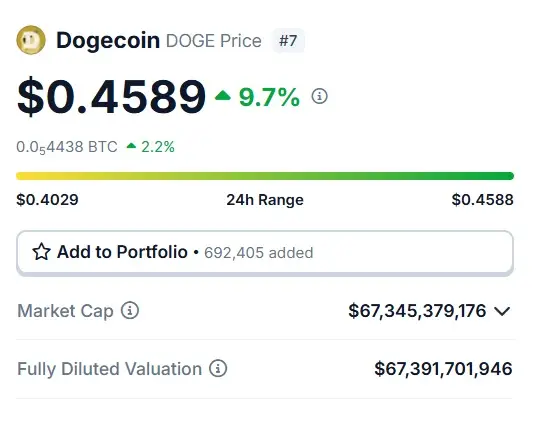Open the price change info icon
The height and width of the screenshot is (429, 539).
tap(319, 96)
